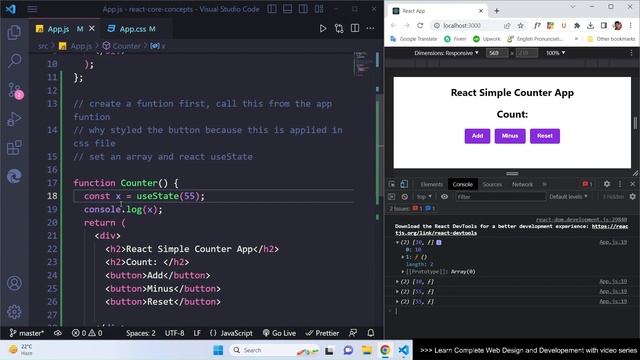
Task: Open the VS Code hamburger menu
Action: click(x=32, y=9)
